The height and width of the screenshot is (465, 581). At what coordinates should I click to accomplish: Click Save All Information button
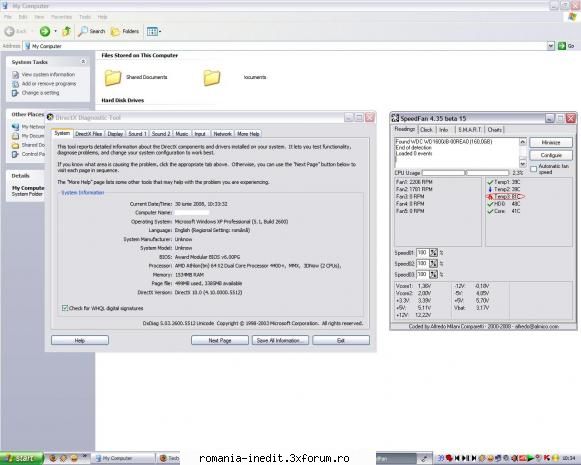pos(280,340)
